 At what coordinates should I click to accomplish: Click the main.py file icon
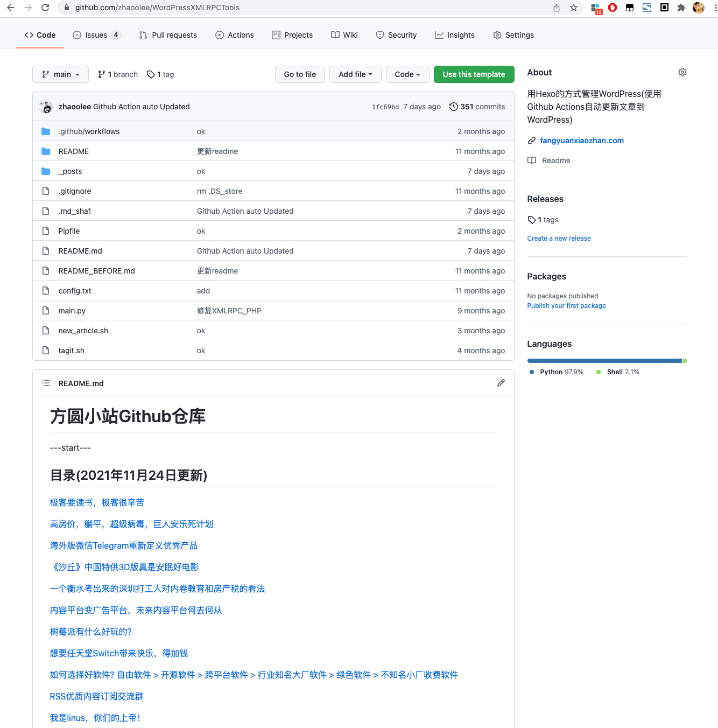click(46, 311)
